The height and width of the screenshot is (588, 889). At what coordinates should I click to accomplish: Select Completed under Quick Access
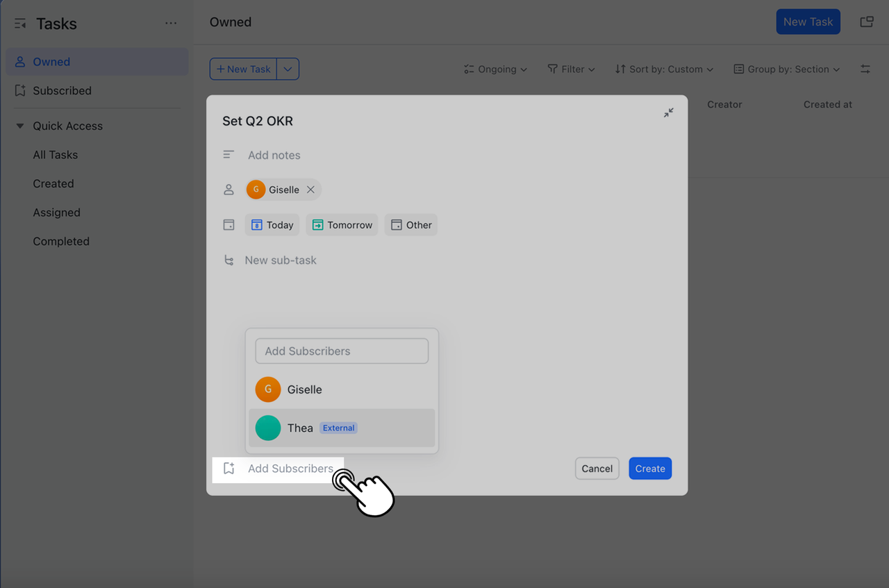(61, 241)
